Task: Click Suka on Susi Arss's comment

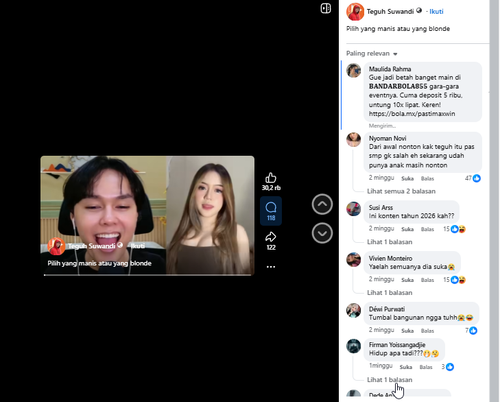Action: pyautogui.click(x=407, y=229)
